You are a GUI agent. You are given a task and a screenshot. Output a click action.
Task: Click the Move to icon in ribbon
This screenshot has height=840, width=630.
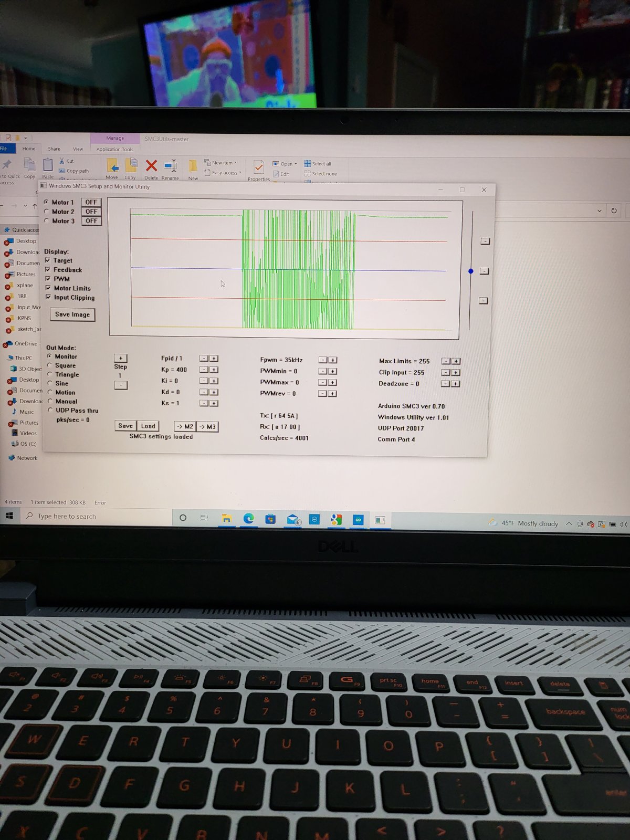112,166
